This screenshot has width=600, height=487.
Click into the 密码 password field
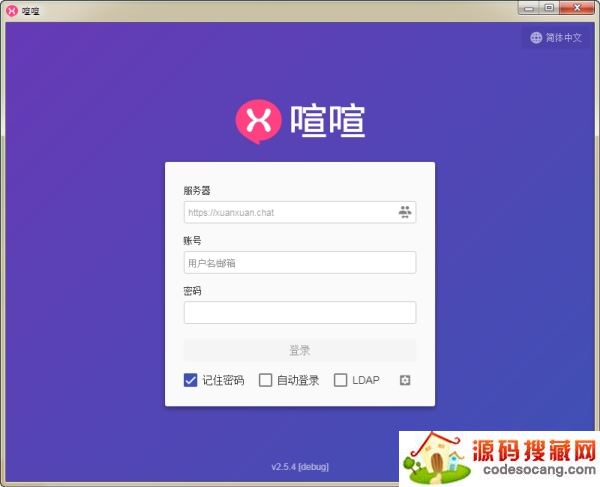point(300,313)
